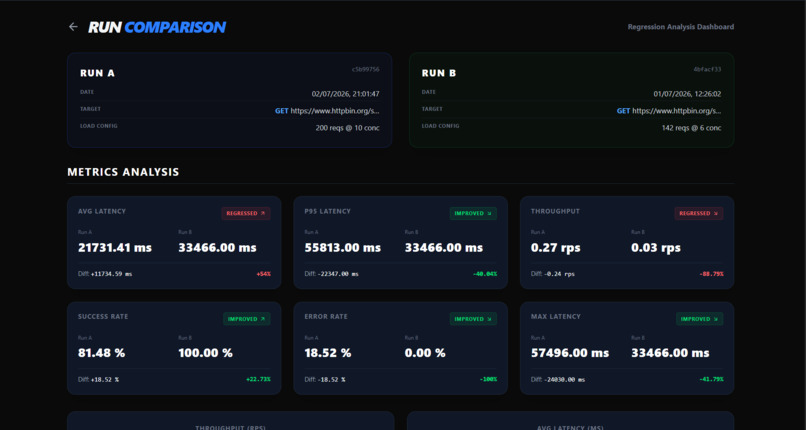Click Max Latency Run B value 33466.00 ms
The width and height of the screenshot is (806, 430).
tap(670, 353)
